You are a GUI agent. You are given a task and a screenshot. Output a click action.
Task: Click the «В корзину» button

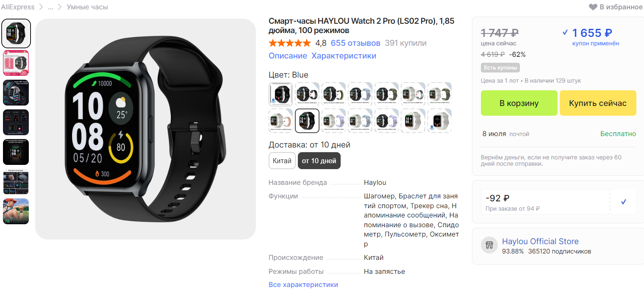coord(519,103)
